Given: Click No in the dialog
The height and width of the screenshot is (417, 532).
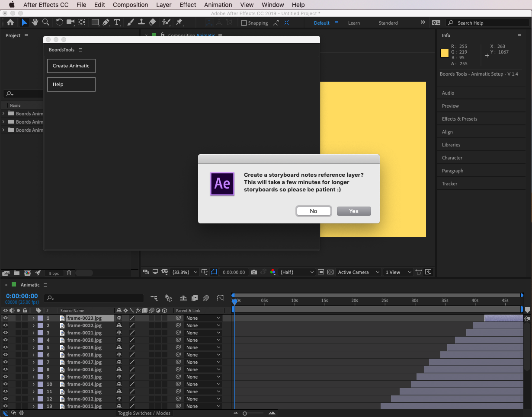Looking at the screenshot, I should click(x=314, y=211).
